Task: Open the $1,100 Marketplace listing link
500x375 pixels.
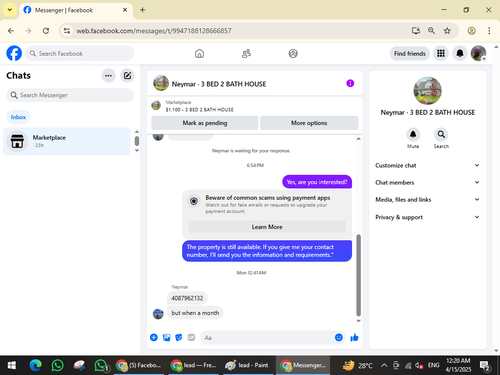Action: click(x=199, y=110)
